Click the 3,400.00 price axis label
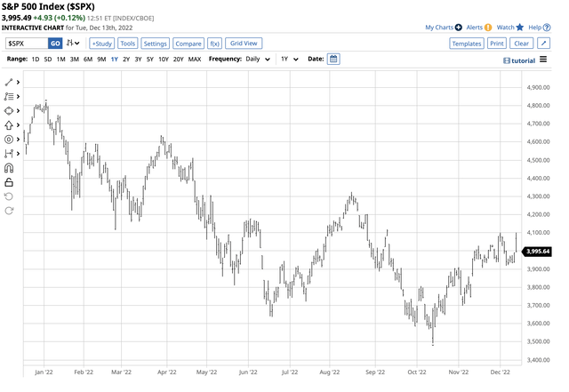 pyautogui.click(x=538, y=360)
